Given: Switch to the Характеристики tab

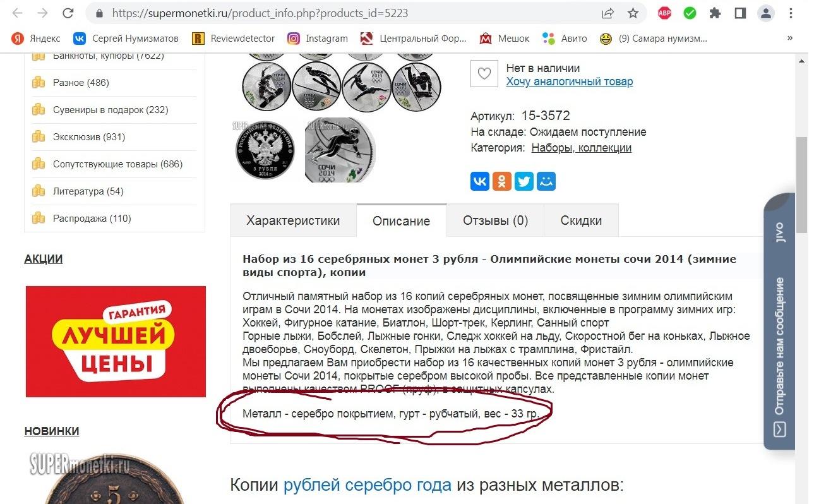Looking at the screenshot, I should [x=293, y=221].
